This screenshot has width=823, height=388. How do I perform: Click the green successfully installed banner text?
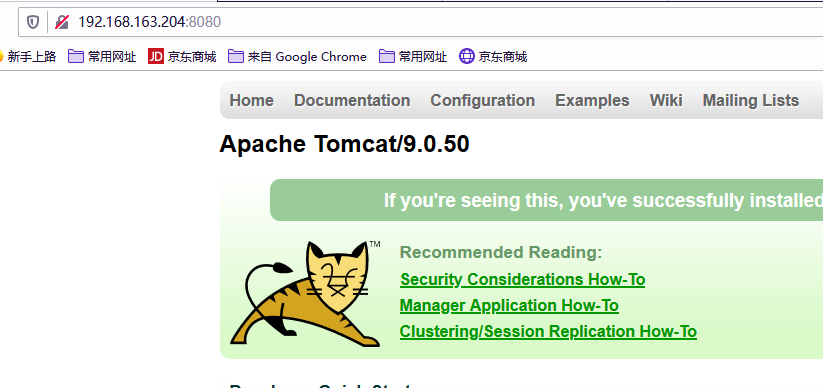(603, 201)
